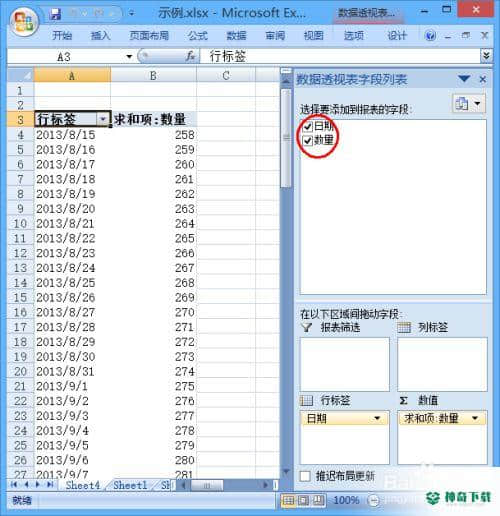Expand the formula bar
Viewport: 500px width, 516px height.
(486, 56)
